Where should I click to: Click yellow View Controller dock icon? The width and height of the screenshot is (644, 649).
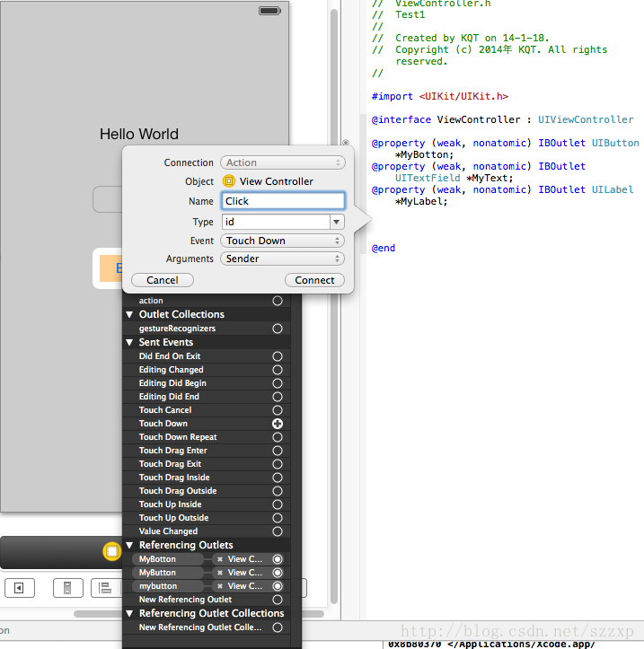coord(111,551)
